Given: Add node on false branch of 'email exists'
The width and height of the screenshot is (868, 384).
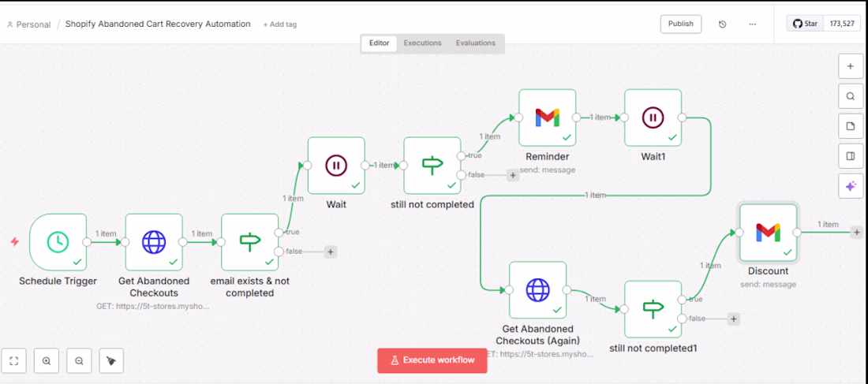Looking at the screenshot, I should point(331,252).
